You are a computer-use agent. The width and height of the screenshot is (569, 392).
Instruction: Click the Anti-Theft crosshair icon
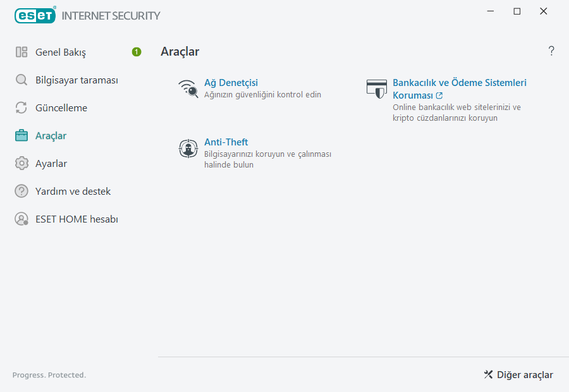click(x=188, y=148)
